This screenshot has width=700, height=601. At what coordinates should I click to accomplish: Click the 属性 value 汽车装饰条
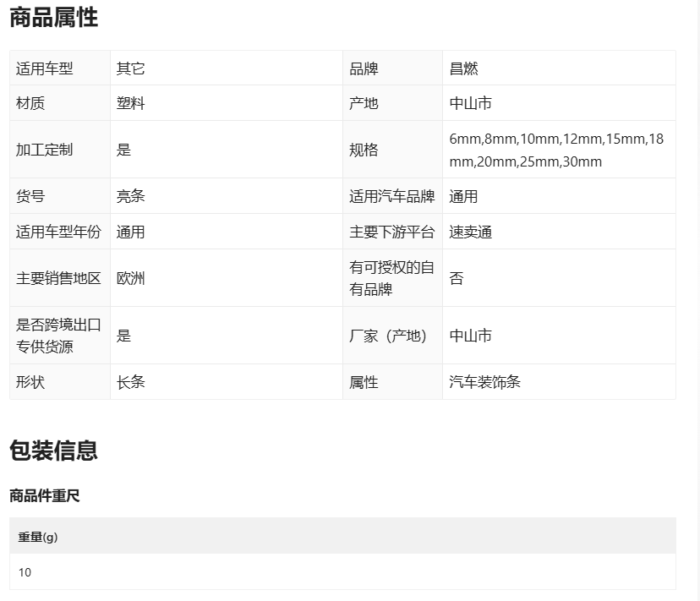click(484, 382)
